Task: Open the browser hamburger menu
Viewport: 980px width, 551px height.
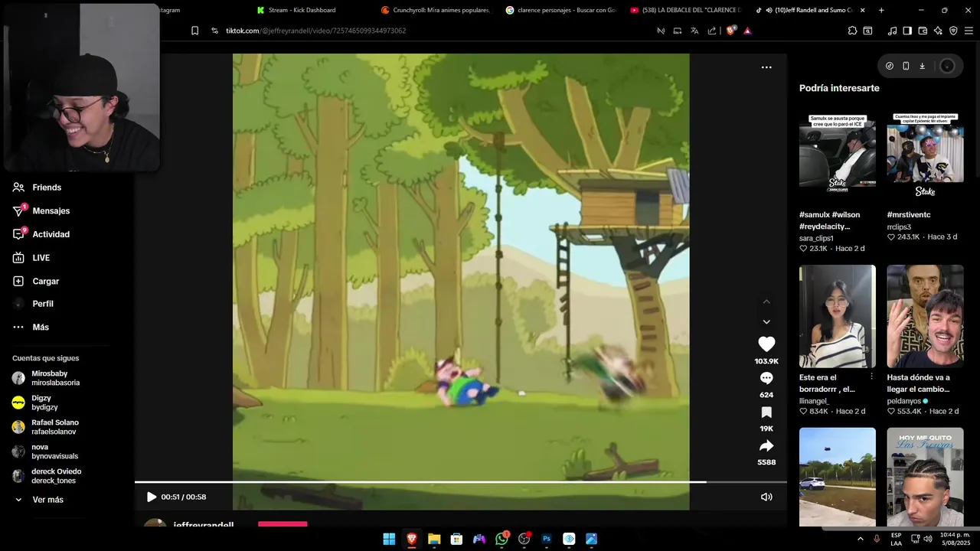Action: [969, 31]
